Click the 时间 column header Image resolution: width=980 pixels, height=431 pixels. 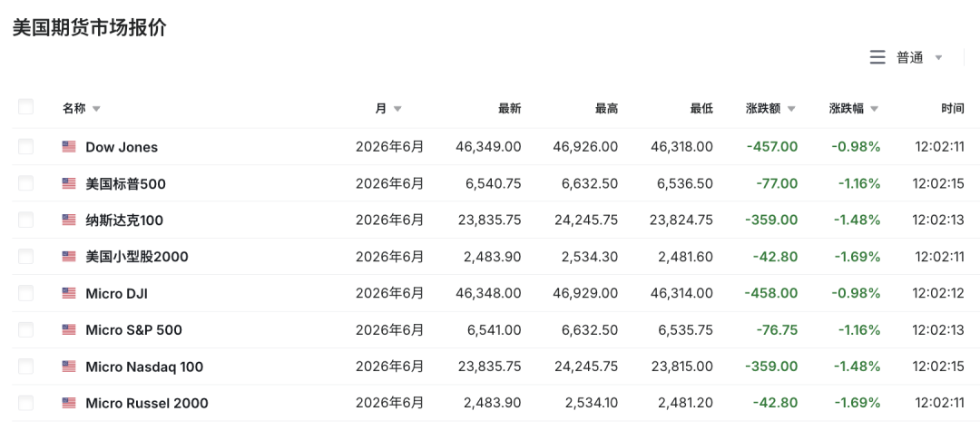click(952, 109)
